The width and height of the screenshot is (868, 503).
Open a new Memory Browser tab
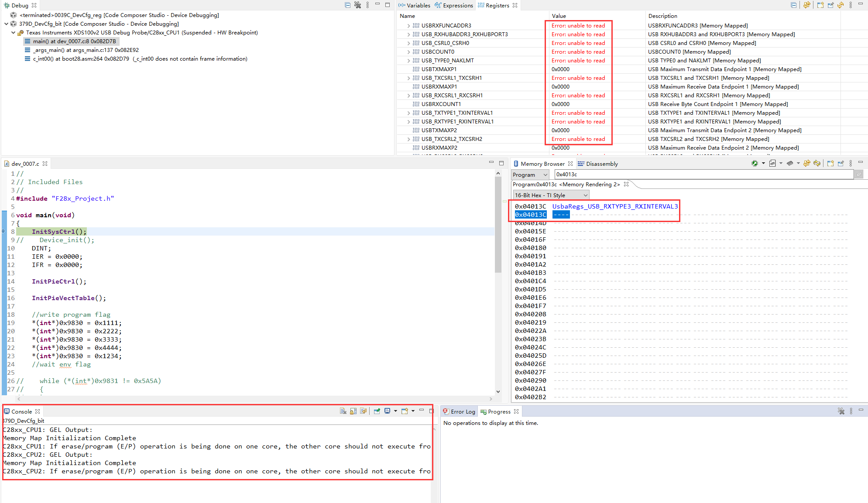[830, 163]
